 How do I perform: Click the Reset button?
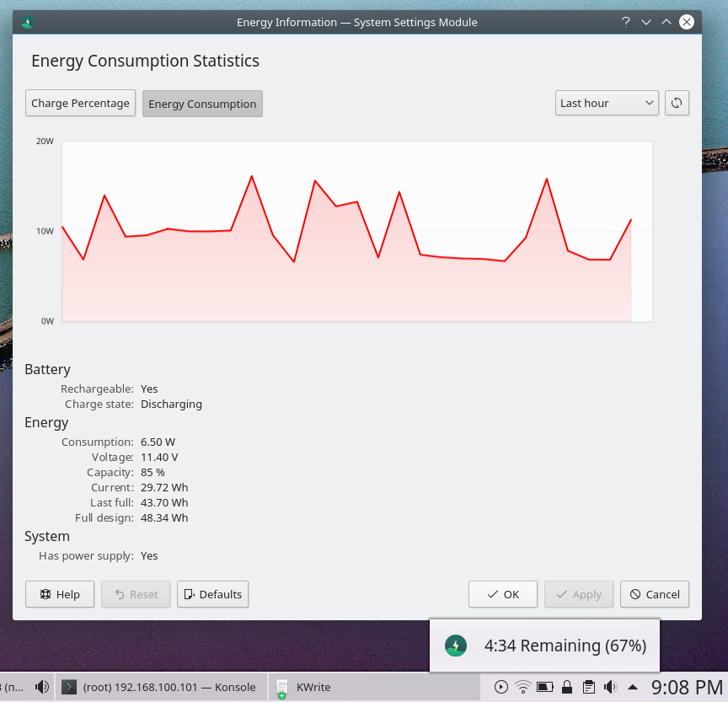pos(136,594)
